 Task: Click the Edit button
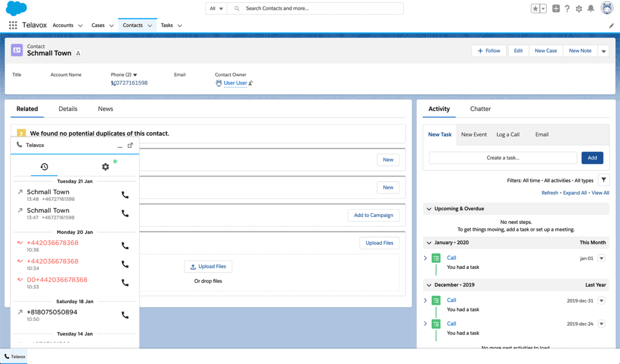pos(518,51)
